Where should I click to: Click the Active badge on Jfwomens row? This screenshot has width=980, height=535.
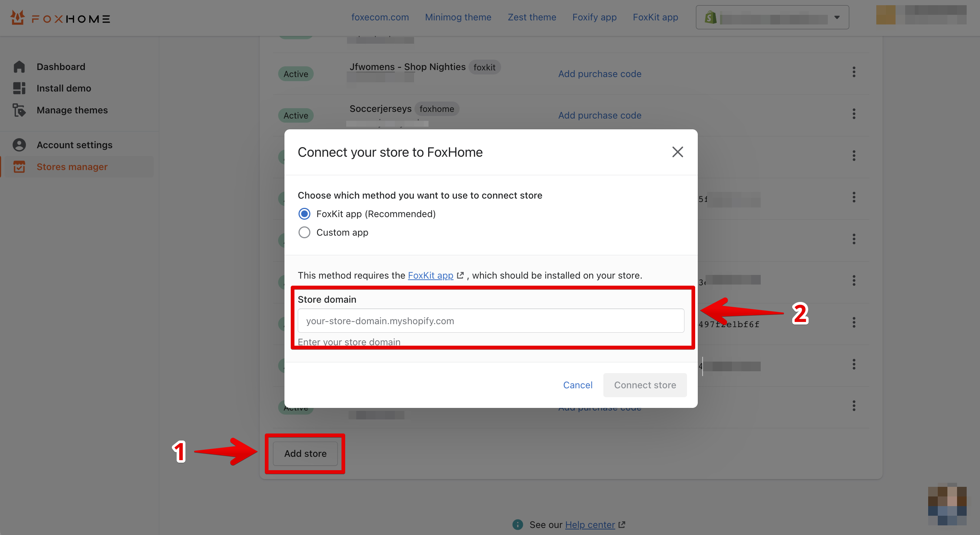click(296, 74)
